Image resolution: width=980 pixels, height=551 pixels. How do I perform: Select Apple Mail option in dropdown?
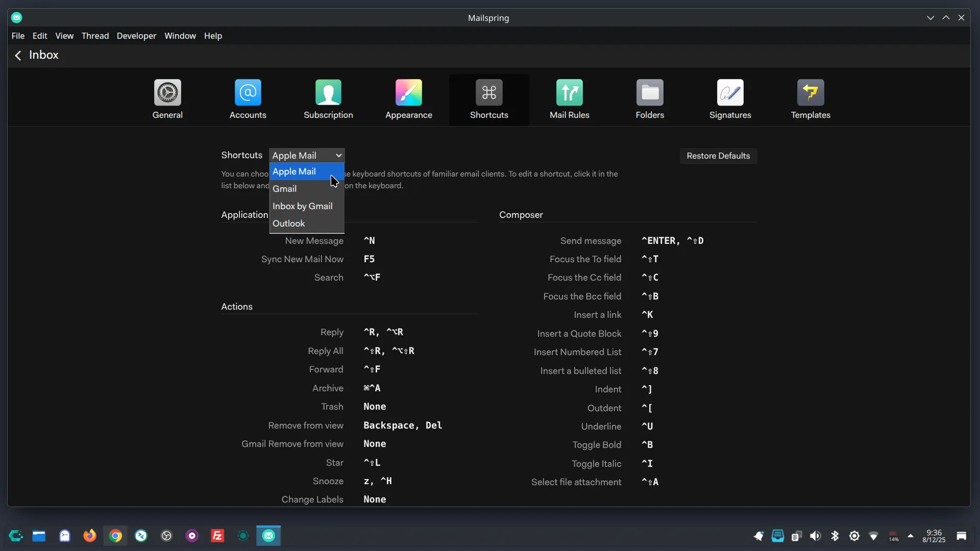click(295, 171)
